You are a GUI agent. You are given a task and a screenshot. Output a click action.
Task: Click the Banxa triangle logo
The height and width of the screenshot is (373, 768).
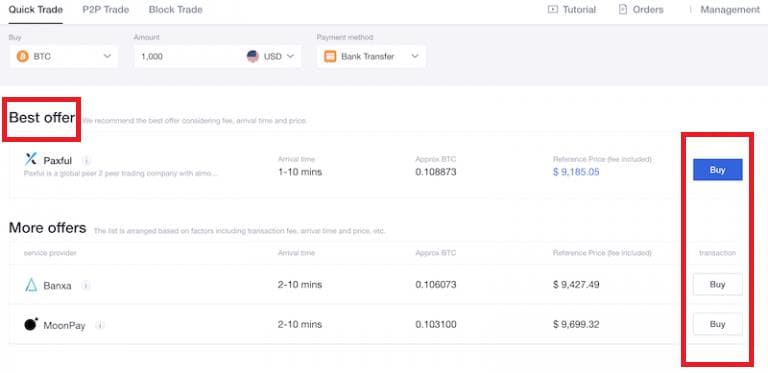[x=31, y=284]
